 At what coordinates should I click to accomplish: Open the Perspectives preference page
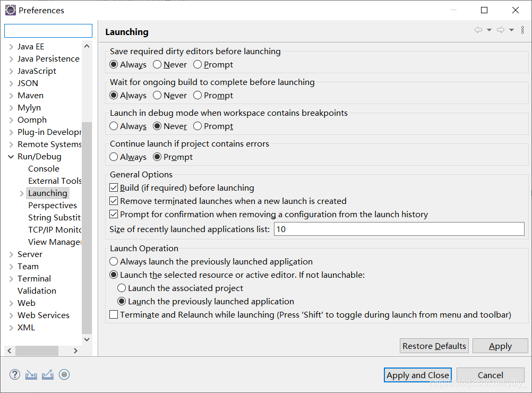click(x=53, y=206)
